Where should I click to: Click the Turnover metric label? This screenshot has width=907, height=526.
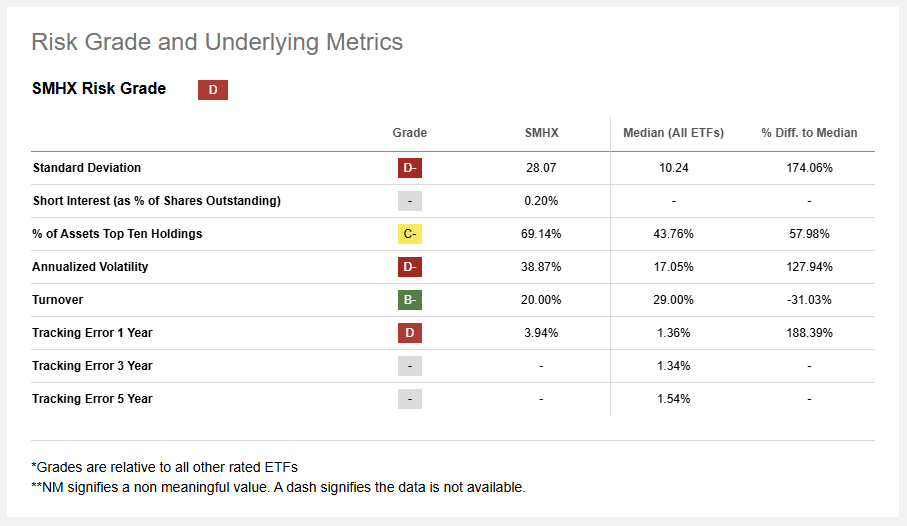click(x=60, y=300)
